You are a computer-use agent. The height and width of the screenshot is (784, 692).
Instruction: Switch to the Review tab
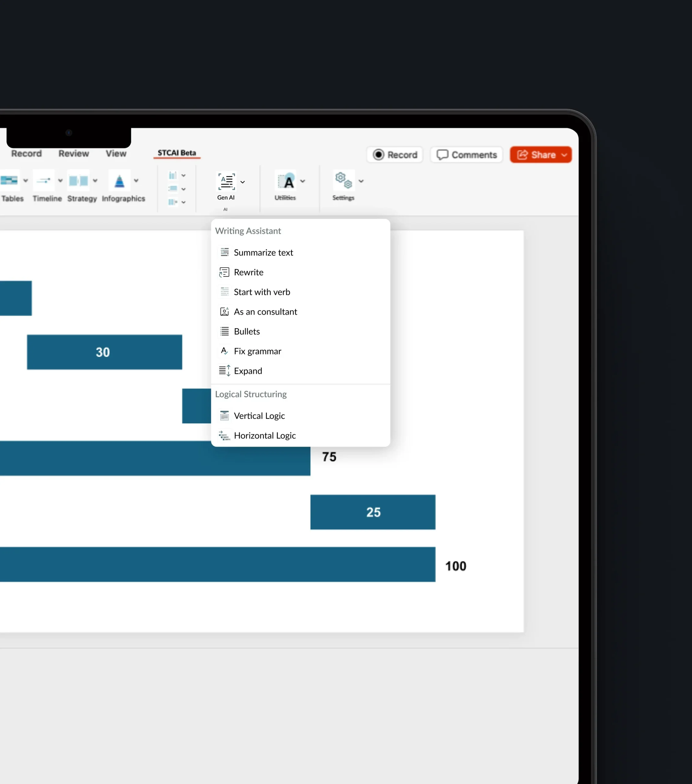(74, 153)
